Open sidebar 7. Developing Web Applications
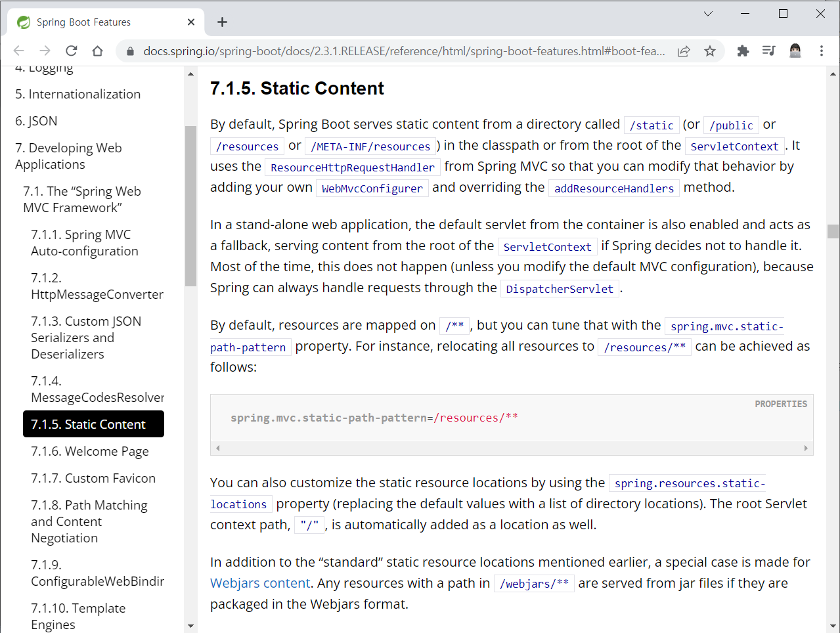This screenshot has height=633, width=840. pyautogui.click(x=68, y=156)
